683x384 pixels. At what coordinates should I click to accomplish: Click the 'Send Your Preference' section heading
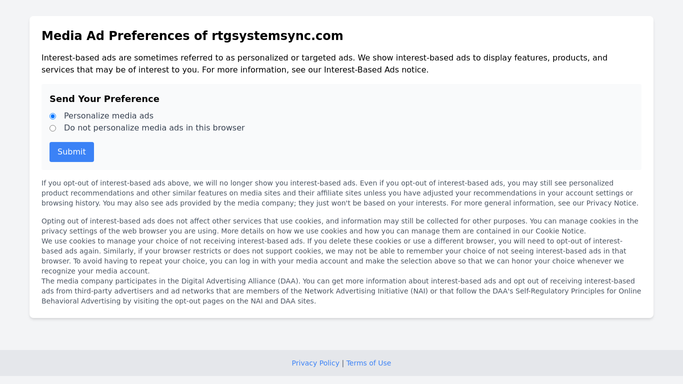(x=104, y=99)
